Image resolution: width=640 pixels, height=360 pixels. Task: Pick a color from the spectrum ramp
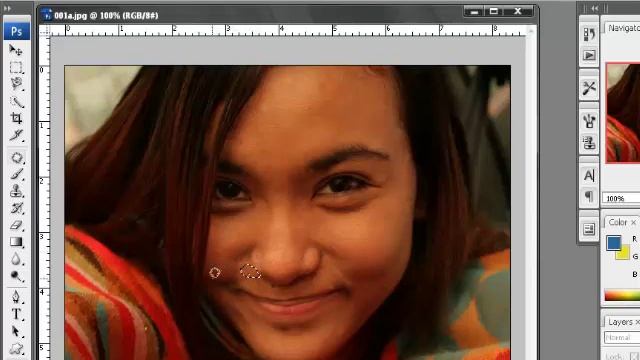pyautogui.click(x=622, y=295)
